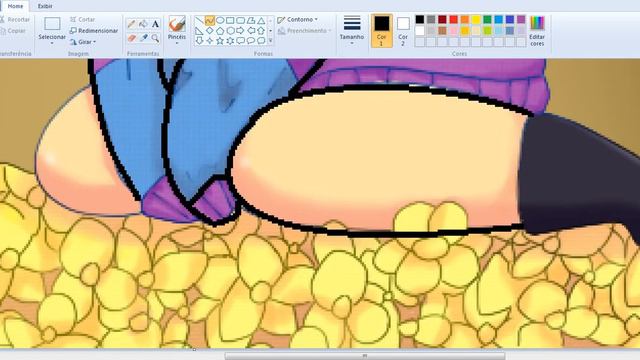
Task: Choose the Left arrow shape
Action: click(x=251, y=31)
